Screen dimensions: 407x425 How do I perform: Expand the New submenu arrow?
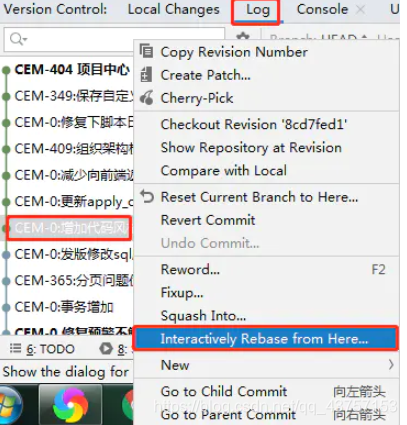tap(391, 365)
